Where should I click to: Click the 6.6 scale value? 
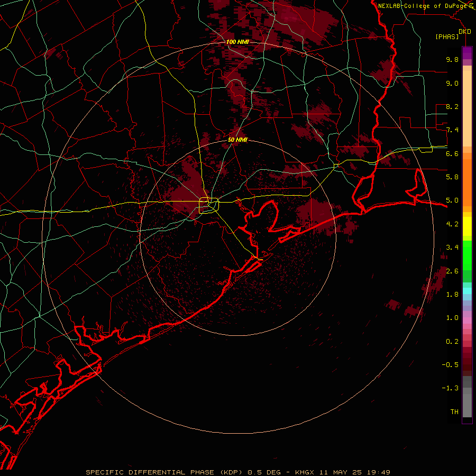452,153
